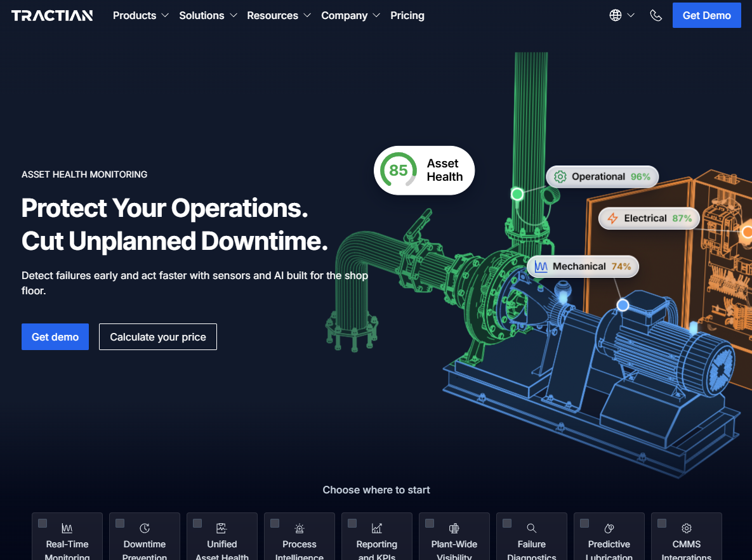
Task: Click the green sensor dot on the pipe
Action: pos(517,193)
